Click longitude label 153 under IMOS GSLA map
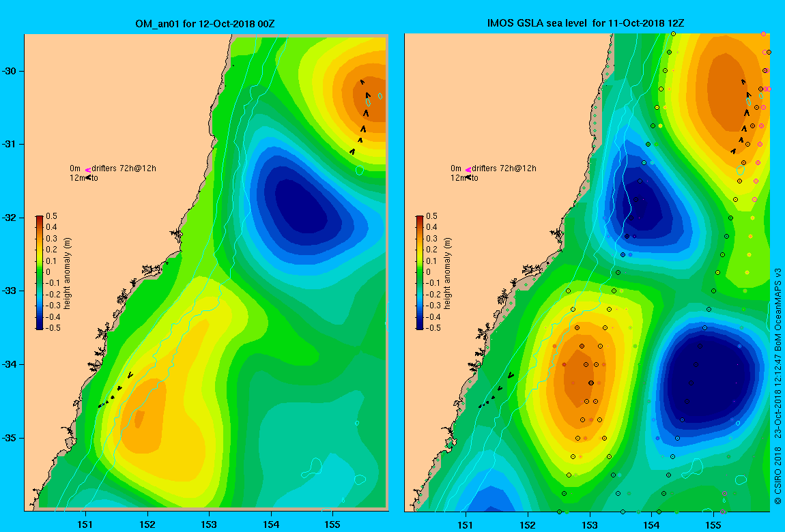 point(589,524)
